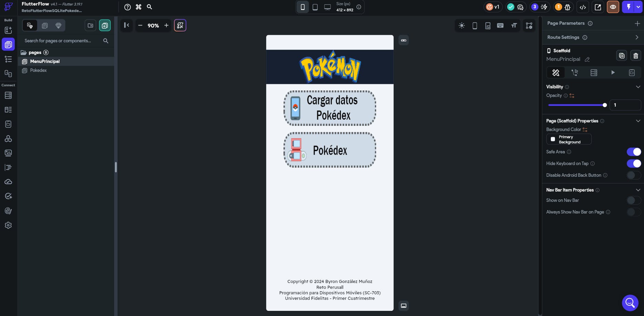Open Media Assets in the sidebar
Screen dimensions: 644x316
8,153
